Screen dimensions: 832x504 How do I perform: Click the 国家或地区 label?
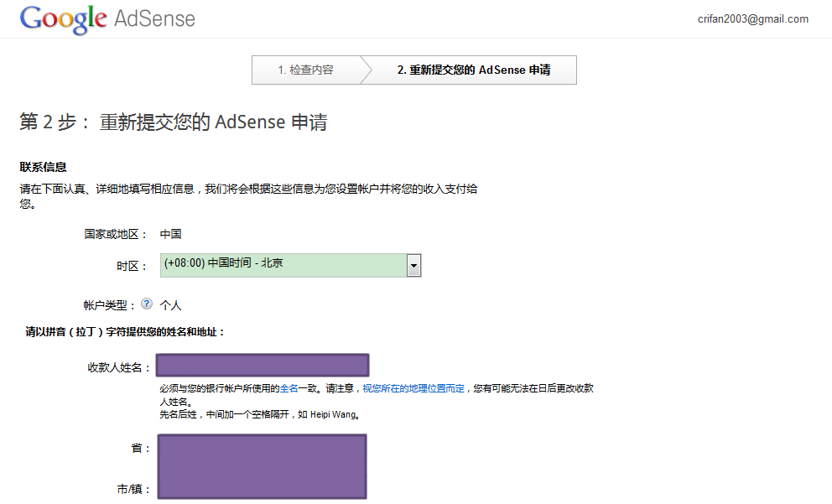[116, 235]
